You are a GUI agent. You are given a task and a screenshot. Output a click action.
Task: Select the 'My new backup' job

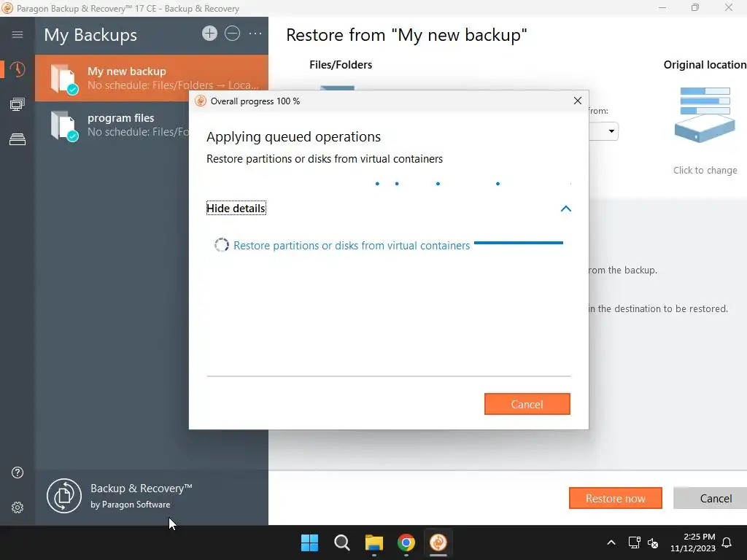[x=152, y=78]
